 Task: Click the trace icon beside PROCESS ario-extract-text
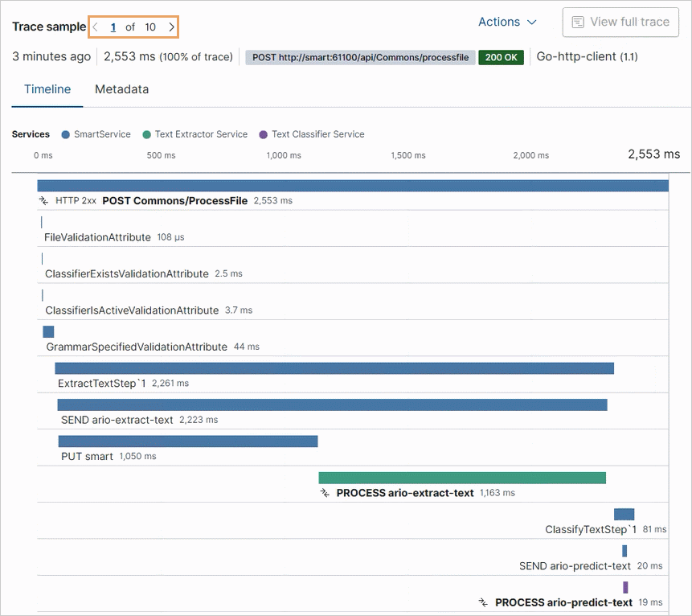click(x=326, y=493)
